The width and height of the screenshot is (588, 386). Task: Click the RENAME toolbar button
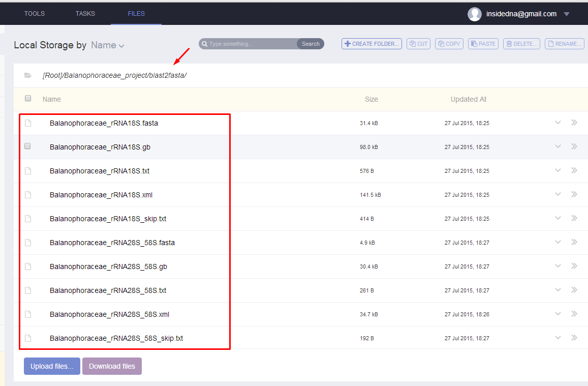coord(565,44)
